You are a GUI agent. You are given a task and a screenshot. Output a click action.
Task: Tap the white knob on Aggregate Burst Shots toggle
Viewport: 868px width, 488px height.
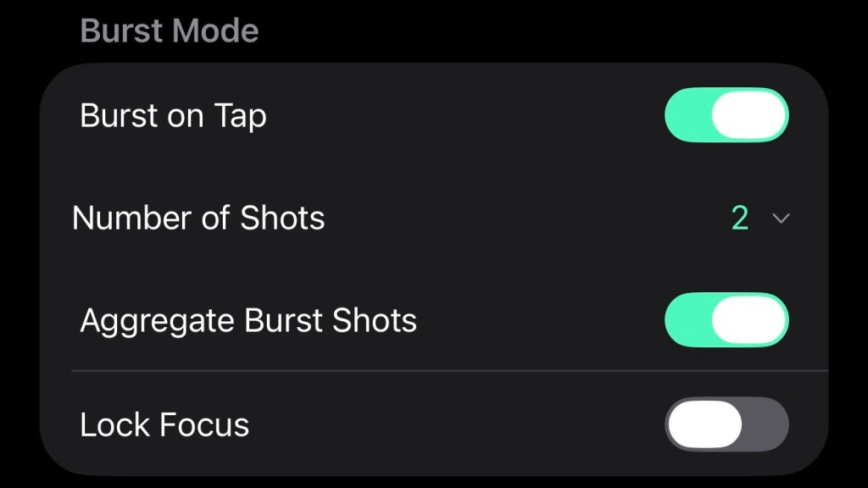click(x=749, y=320)
